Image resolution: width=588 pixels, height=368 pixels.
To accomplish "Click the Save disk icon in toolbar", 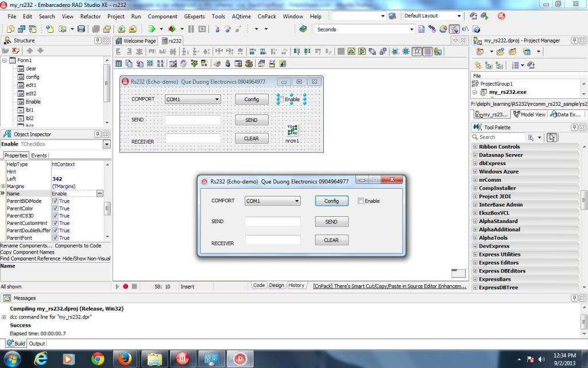I will [82, 29].
